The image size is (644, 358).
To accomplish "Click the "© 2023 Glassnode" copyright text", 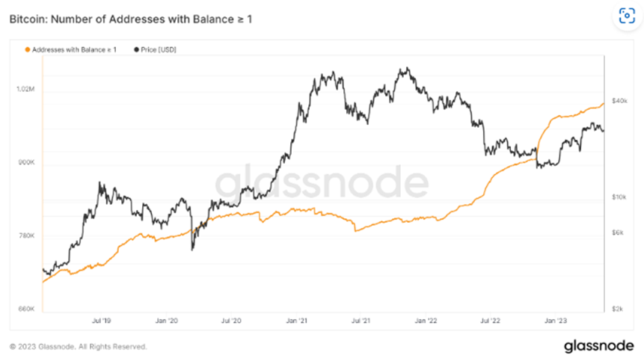I will click(79, 347).
